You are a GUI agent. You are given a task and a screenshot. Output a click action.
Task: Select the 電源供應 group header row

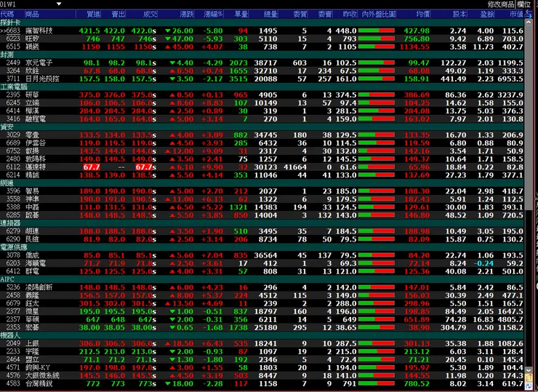click(262, 247)
